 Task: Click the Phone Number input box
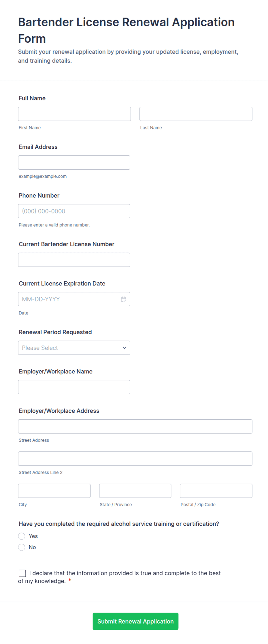click(x=74, y=211)
